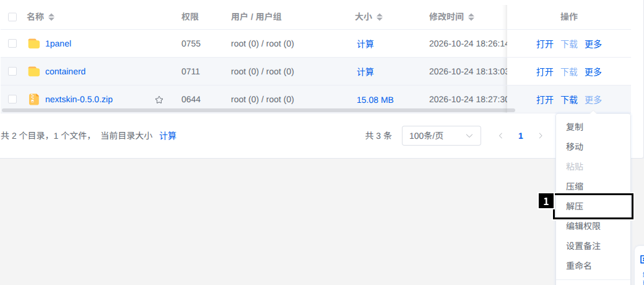Check the box for nextskin-0.5.0.zip
The image size is (644, 285).
pyautogui.click(x=12, y=99)
